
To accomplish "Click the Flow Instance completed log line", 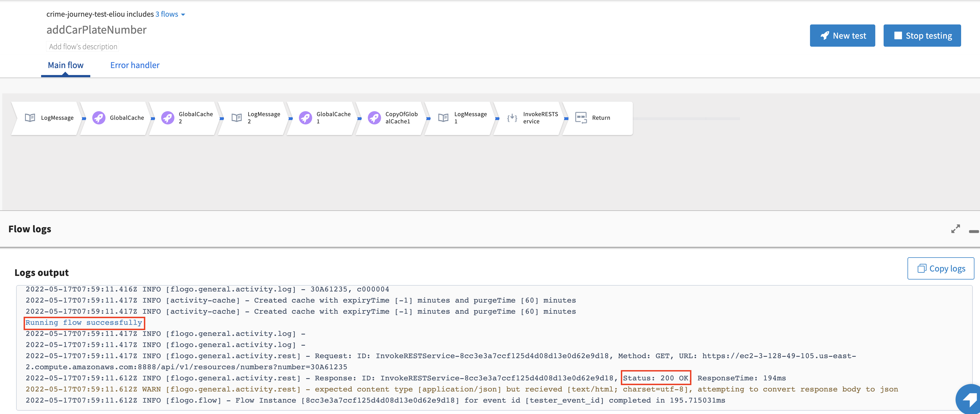I will pos(376,400).
